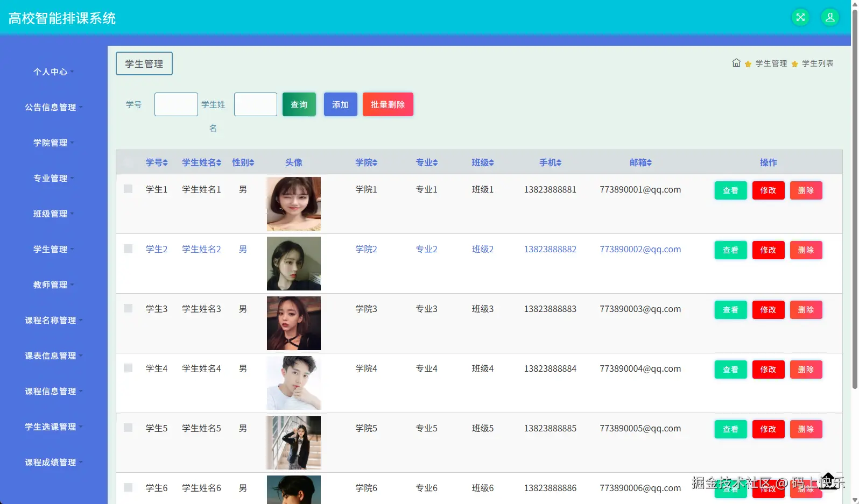Click 高校智能排课系统 header title
The width and height of the screenshot is (859, 504).
pos(62,18)
